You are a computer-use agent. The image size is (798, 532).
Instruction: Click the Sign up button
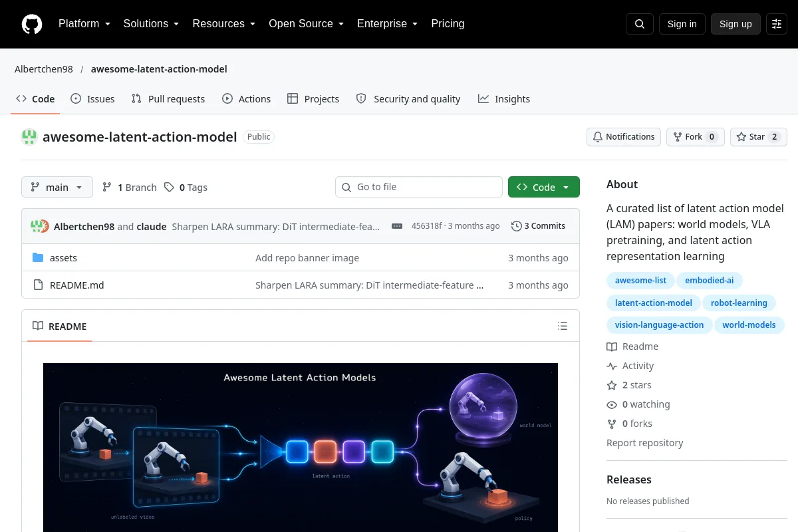tap(735, 24)
